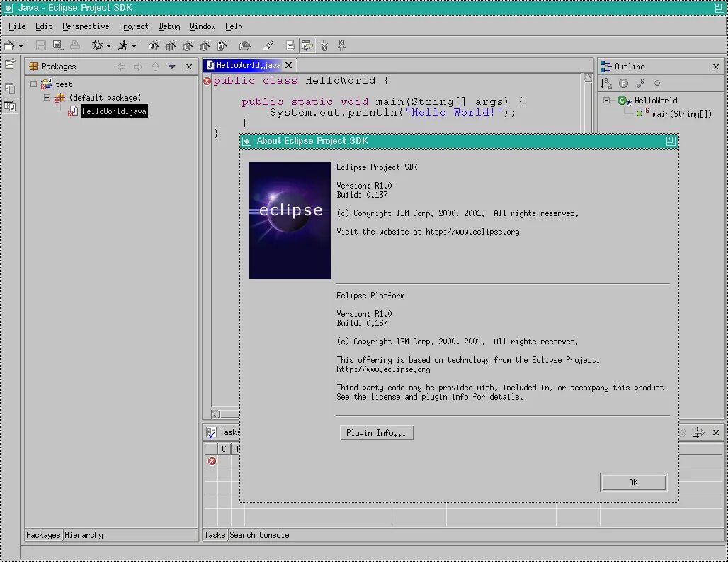Select (default package) in the tree
Viewport: 728px width, 562px height.
(105, 98)
